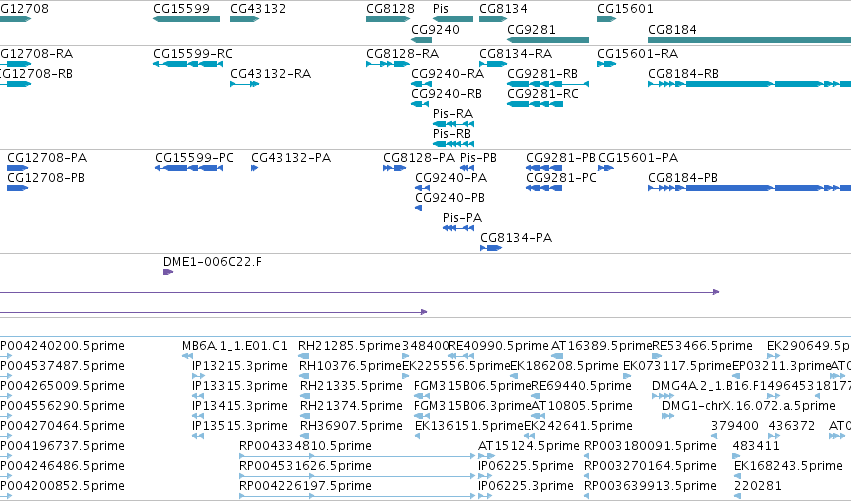Click the CG9281 gene bar
This screenshot has height=501, width=851.
pyautogui.click(x=548, y=40)
